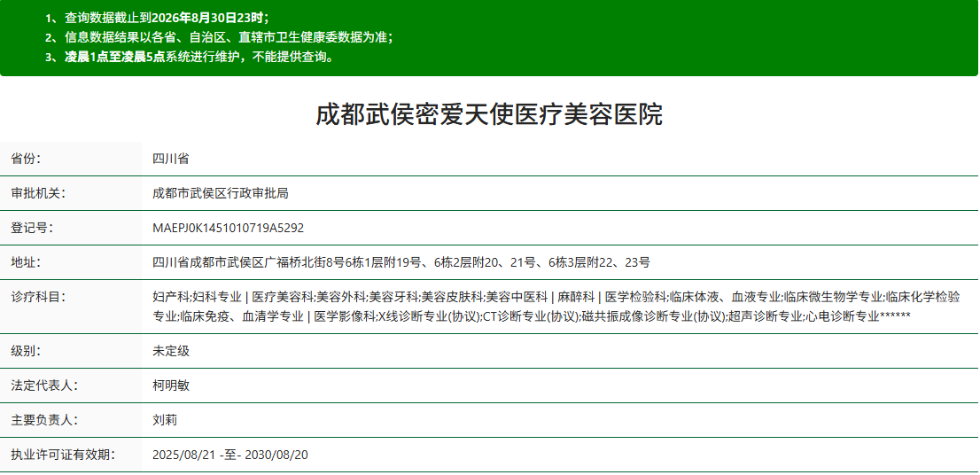Screen dimensions: 980x475
Task: Select the 地址 label
Action: coord(26,262)
